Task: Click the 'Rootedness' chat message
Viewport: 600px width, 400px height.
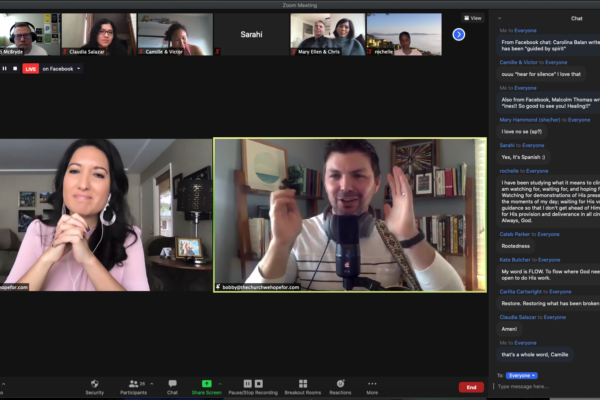Action: point(515,246)
